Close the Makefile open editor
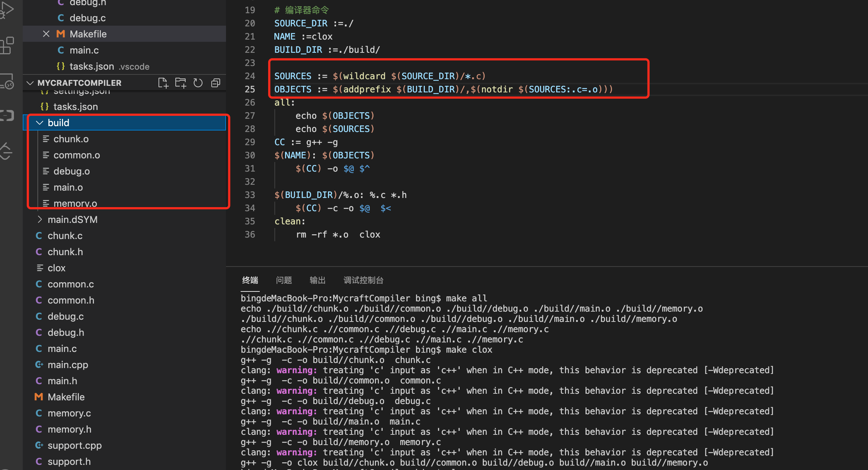The height and width of the screenshot is (470, 868). [x=46, y=34]
